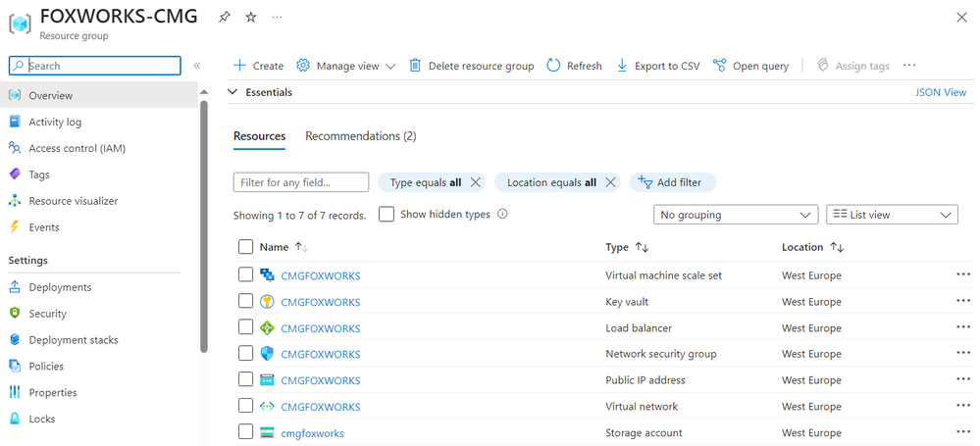Open the cmgfoxworks storage account link
This screenshot has width=980, height=446.
coord(313,433)
